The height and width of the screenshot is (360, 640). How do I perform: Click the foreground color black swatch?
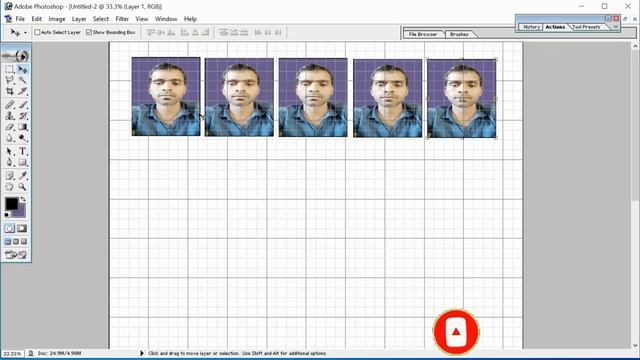[11, 203]
